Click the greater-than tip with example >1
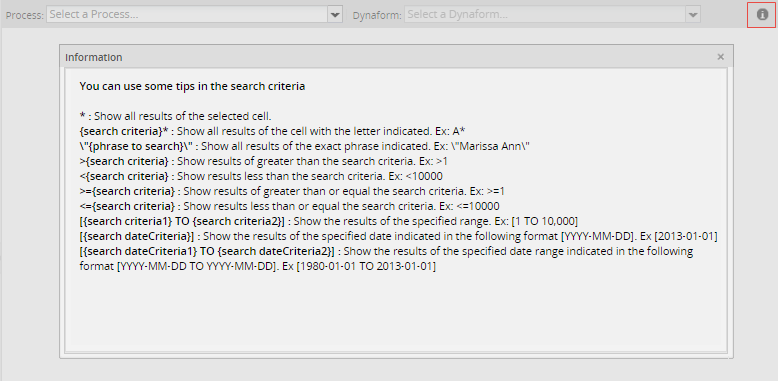The image size is (778, 381). tap(264, 161)
